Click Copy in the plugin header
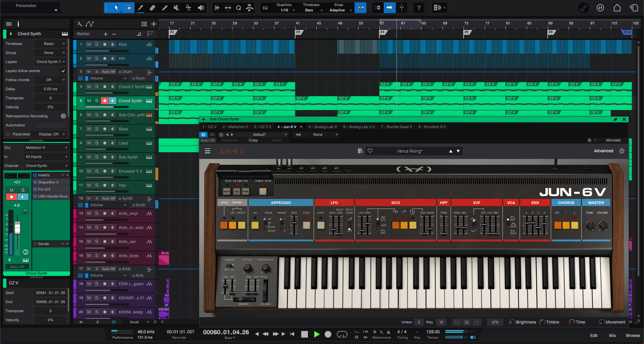Viewport: 644px width, 344px height. click(x=253, y=140)
